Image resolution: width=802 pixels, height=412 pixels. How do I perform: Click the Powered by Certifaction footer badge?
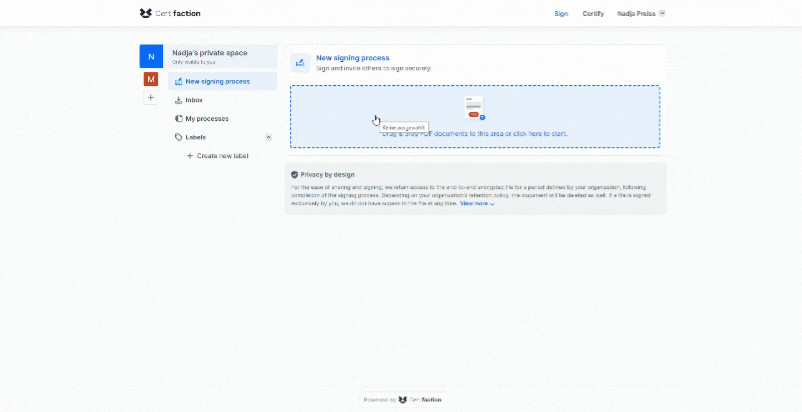pyautogui.click(x=402, y=400)
